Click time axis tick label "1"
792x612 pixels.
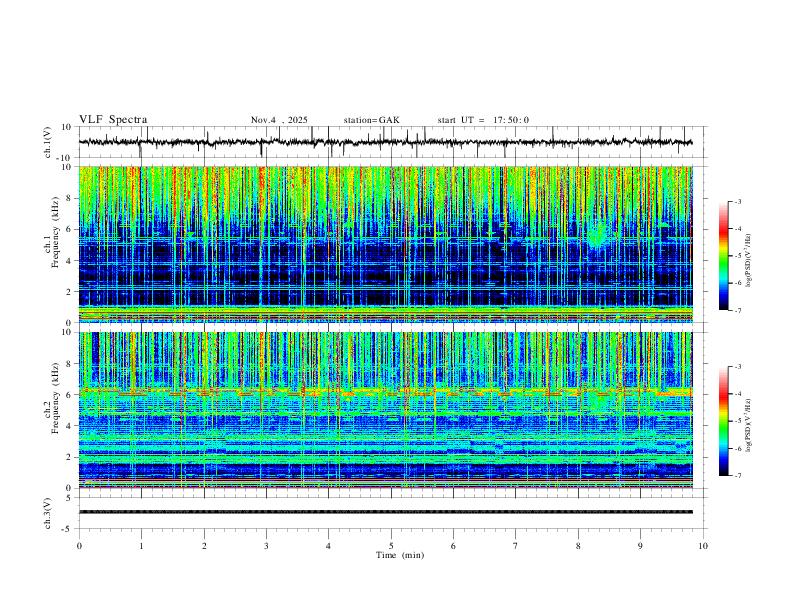pos(141,546)
